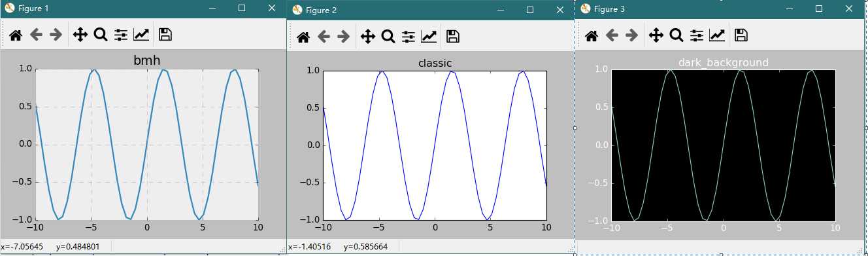Toggle the Pan cross-arrows in Figure 3
The image size is (868, 256).
point(656,35)
